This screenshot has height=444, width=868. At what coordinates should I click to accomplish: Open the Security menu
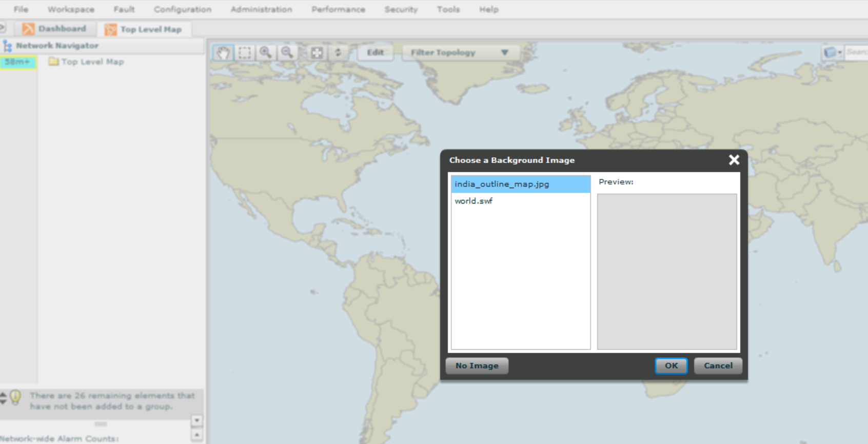coord(401,9)
